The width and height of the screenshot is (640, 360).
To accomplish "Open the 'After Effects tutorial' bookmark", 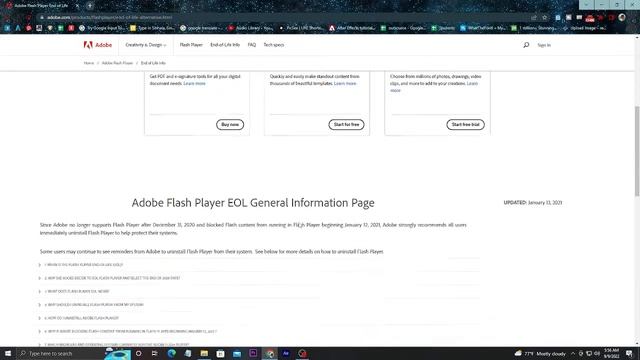I will point(352,28).
